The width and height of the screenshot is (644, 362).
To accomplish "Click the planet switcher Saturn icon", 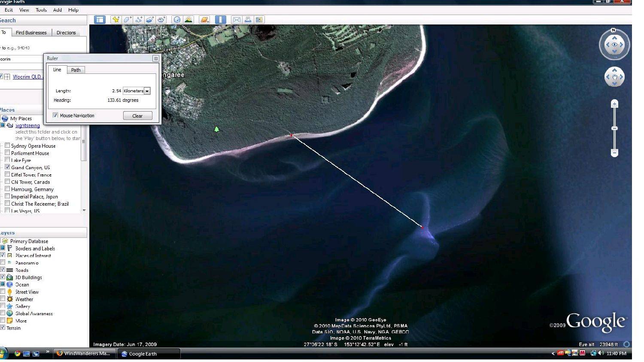I will click(x=204, y=20).
